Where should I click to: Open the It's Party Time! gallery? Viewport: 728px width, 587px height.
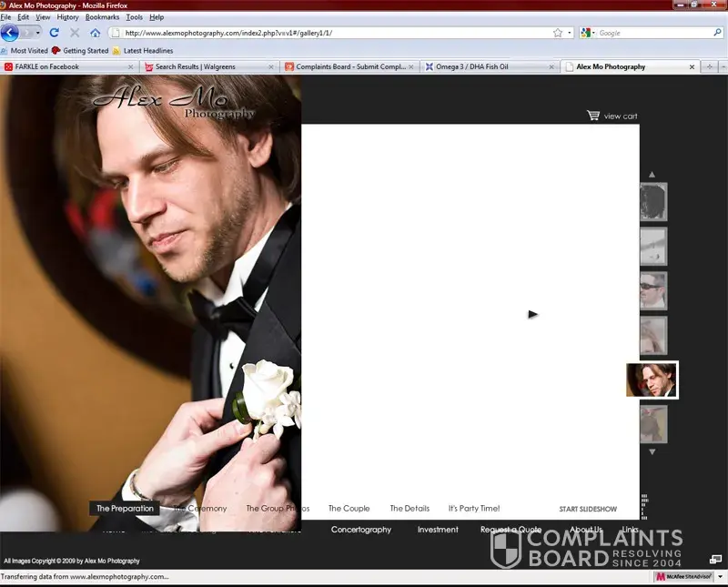pyautogui.click(x=473, y=509)
